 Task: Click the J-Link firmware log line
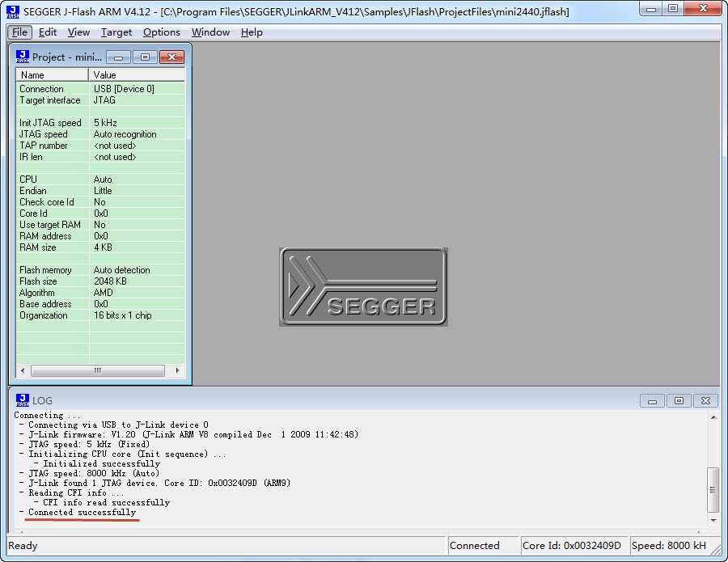[x=193, y=434]
